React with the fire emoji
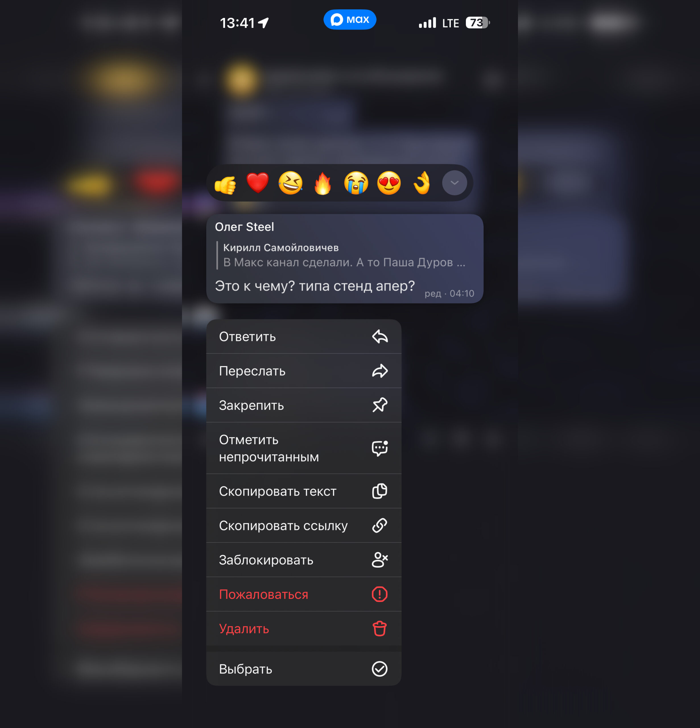The width and height of the screenshot is (700, 728). (323, 183)
